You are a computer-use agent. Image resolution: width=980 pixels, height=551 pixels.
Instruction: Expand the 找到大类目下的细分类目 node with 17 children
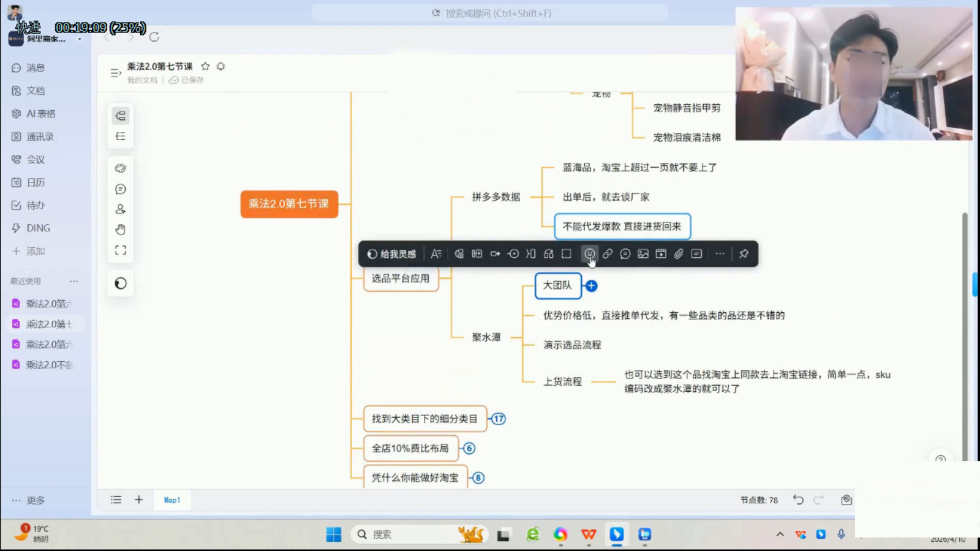point(499,419)
